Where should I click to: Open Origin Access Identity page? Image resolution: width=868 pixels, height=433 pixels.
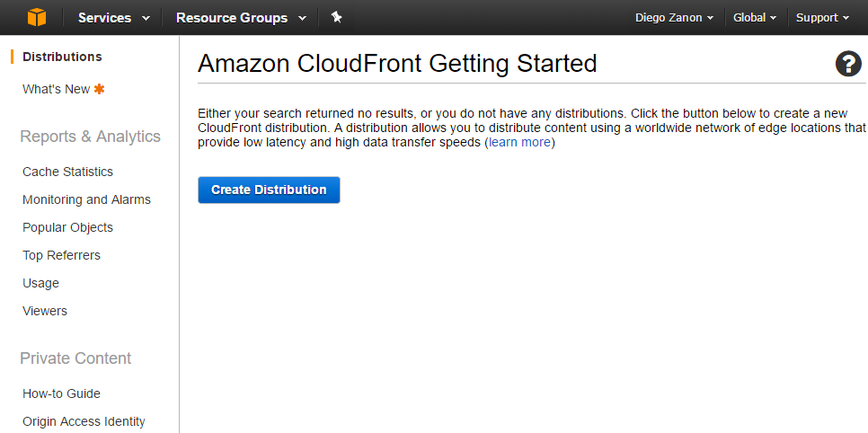[x=84, y=421]
